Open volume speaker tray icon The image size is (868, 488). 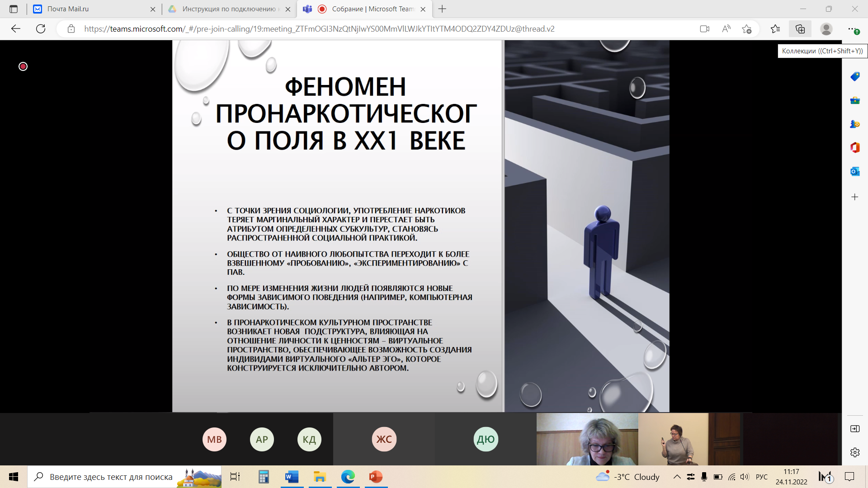point(745,477)
